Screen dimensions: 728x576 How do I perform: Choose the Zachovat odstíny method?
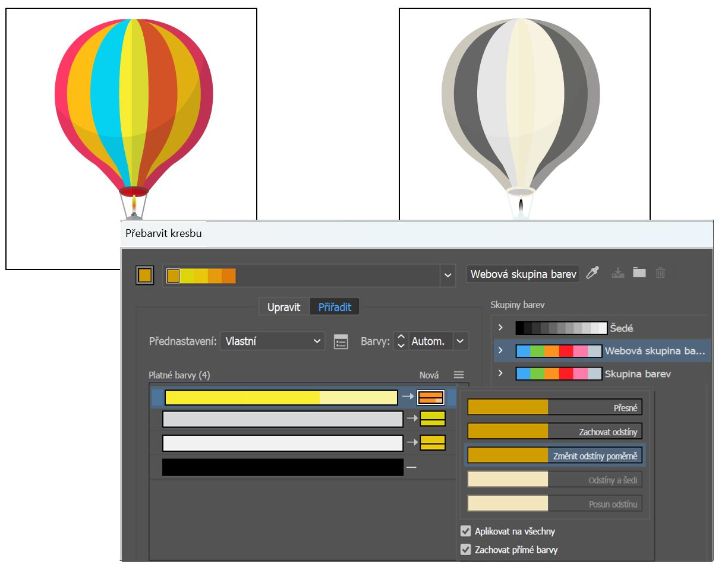554,431
